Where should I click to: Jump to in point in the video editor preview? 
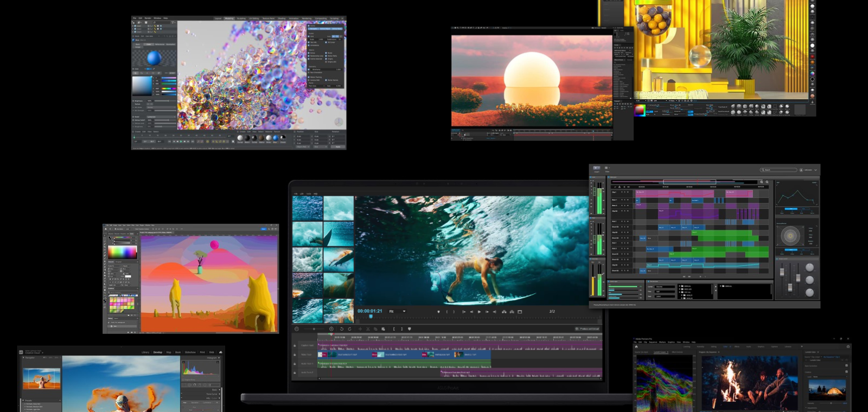[464, 312]
